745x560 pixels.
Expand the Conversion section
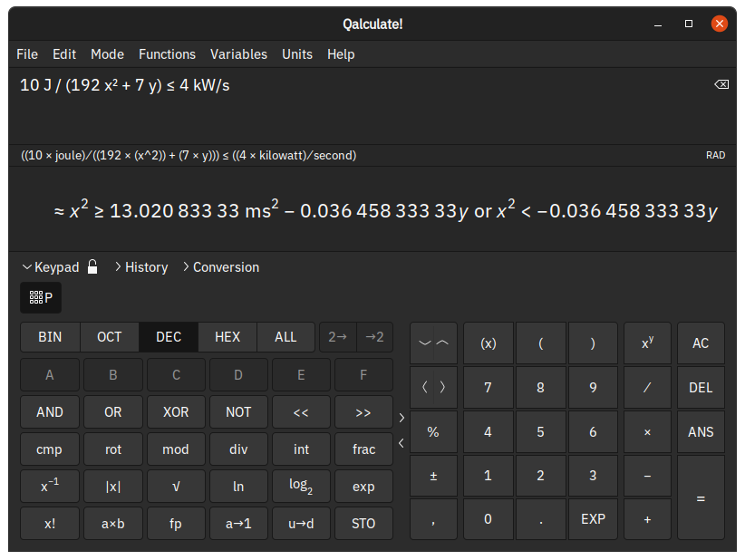click(221, 267)
